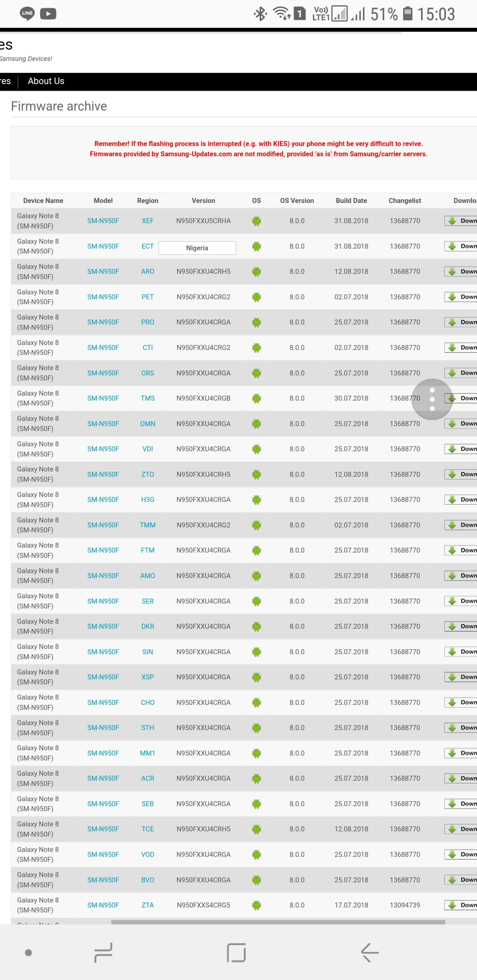Open the XSP region link

[148, 677]
